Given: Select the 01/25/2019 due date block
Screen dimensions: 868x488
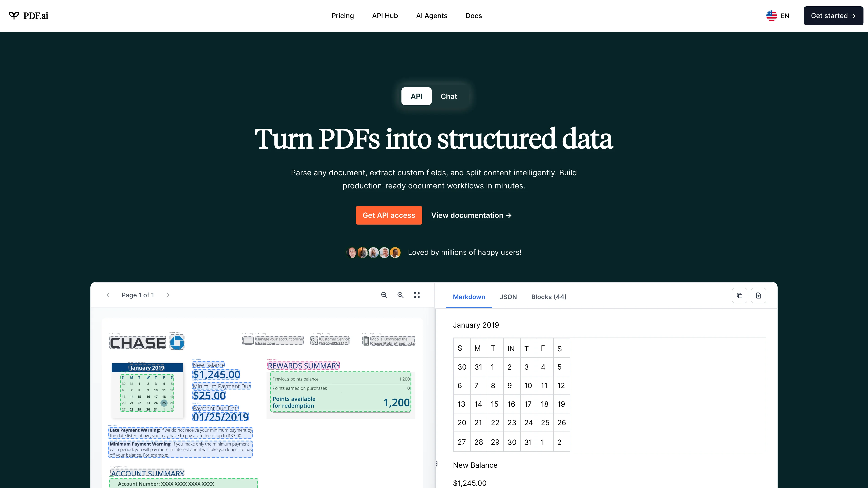Looking at the screenshot, I should coord(220,417).
